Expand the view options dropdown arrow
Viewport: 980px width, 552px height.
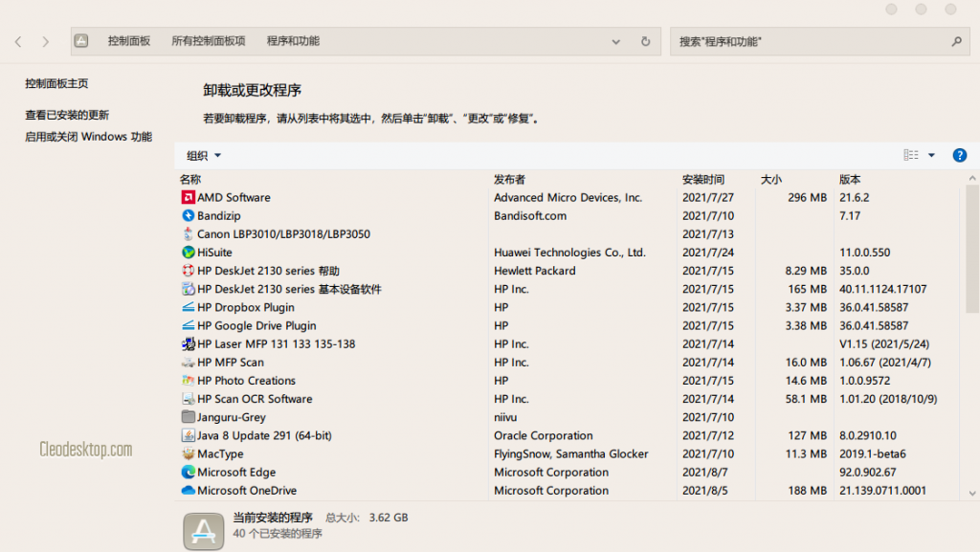click(x=931, y=156)
